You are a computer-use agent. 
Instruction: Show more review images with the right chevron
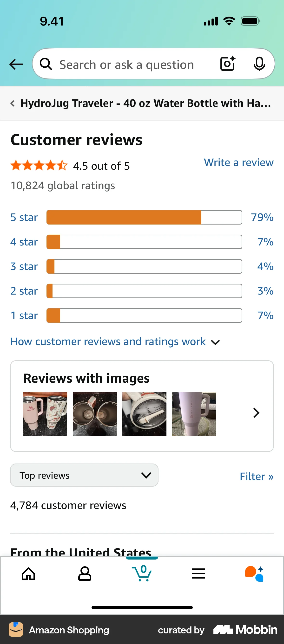256,413
